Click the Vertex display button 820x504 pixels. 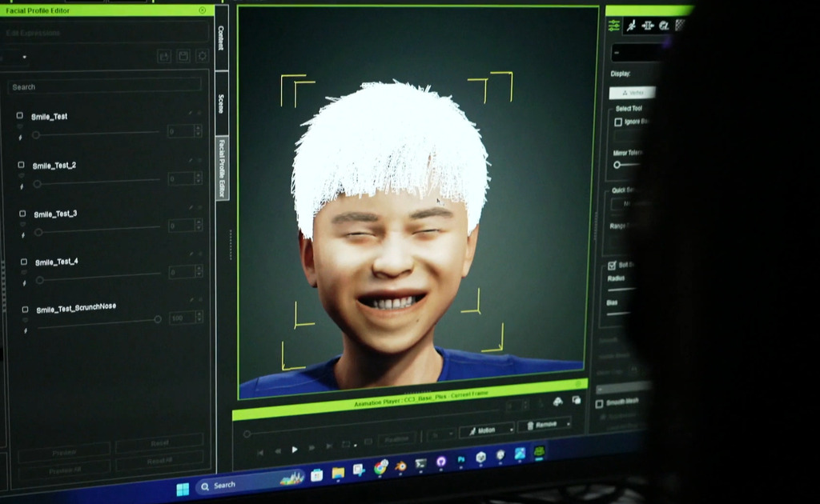(x=633, y=93)
